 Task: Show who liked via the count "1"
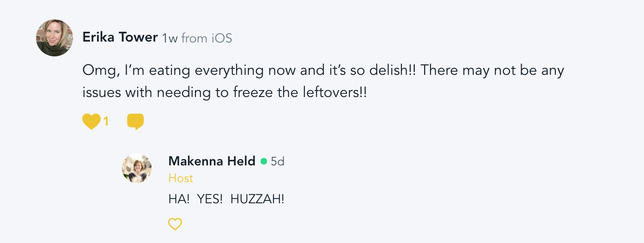(106, 122)
